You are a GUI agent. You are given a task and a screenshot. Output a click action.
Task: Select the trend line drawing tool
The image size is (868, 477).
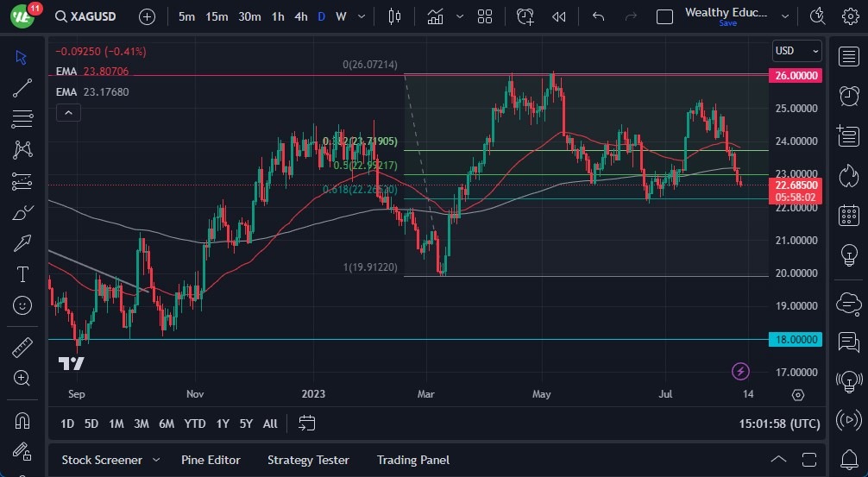22,87
